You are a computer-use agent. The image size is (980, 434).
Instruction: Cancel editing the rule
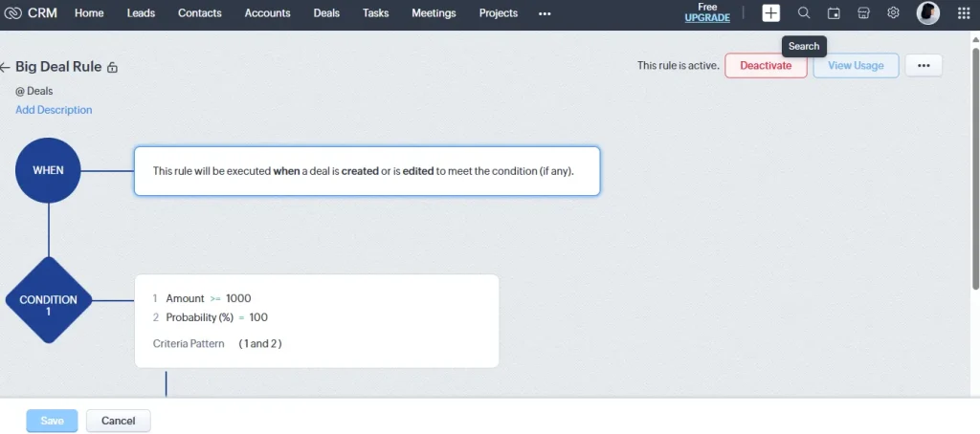click(118, 421)
